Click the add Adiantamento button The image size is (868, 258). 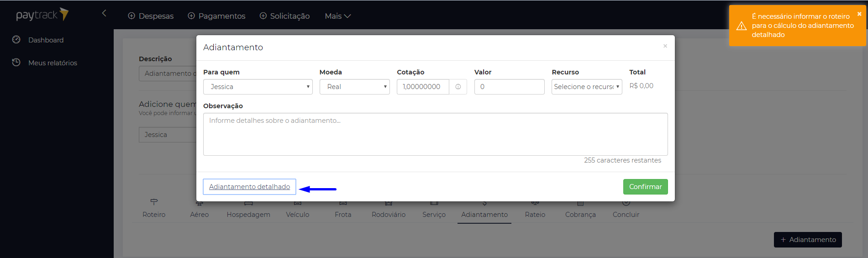pos(807,240)
